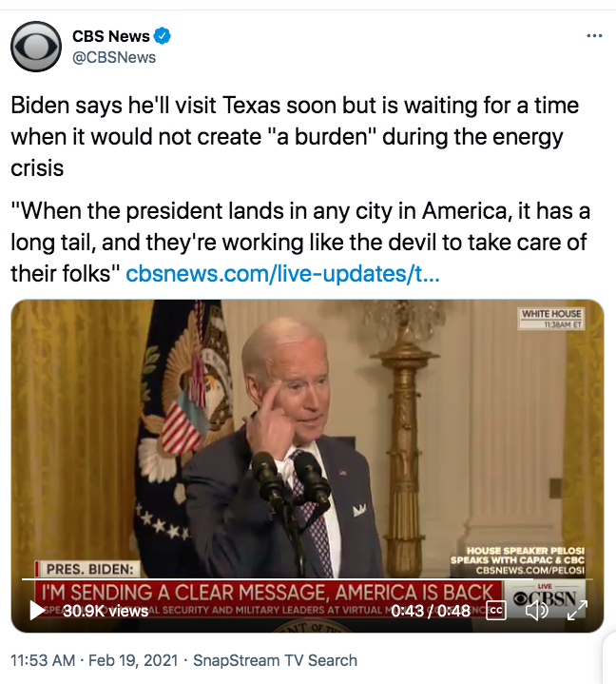Play the video with the play icon

click(37, 611)
